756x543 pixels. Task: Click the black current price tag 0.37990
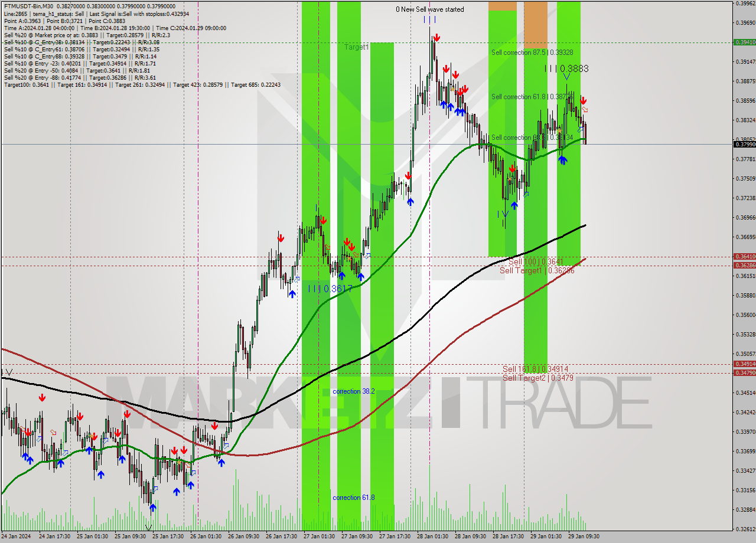click(x=744, y=144)
